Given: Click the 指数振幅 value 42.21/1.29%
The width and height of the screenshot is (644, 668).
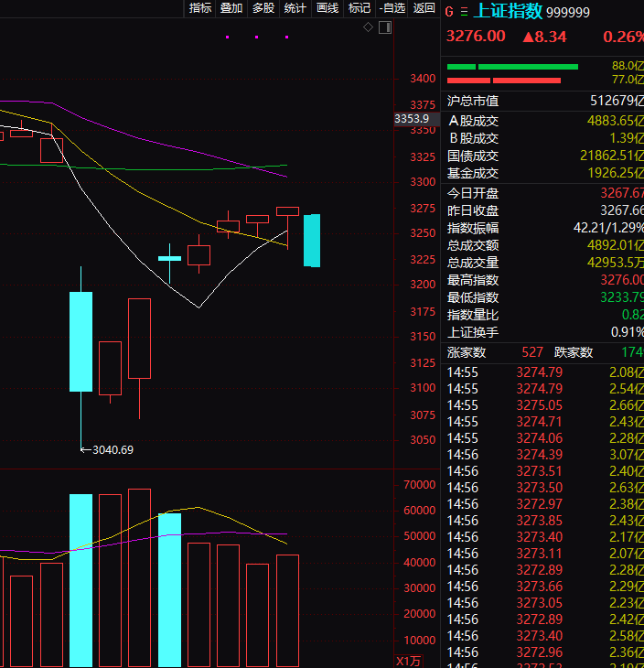Looking at the screenshot, I should [x=608, y=228].
